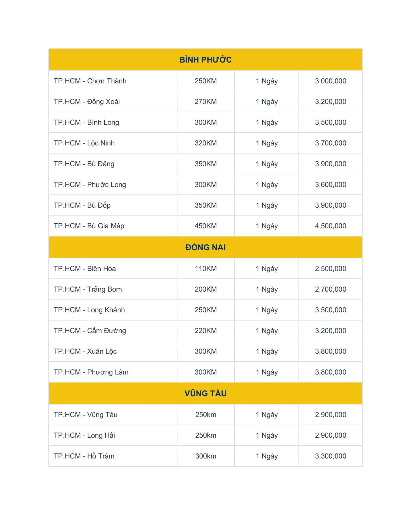Select the TP.HCM - Long Khánh route
The image size is (411, 532).
pos(89,310)
